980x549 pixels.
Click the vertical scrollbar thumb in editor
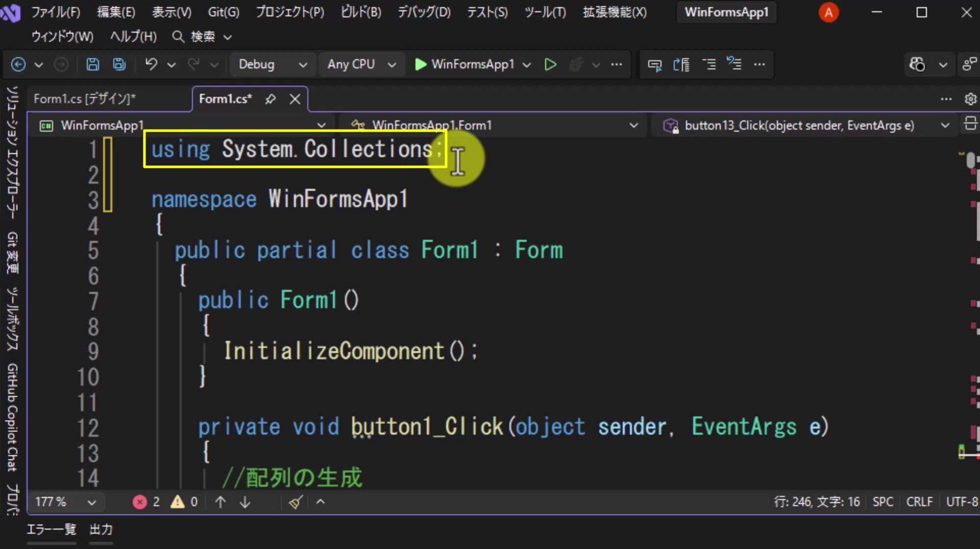tap(971, 161)
